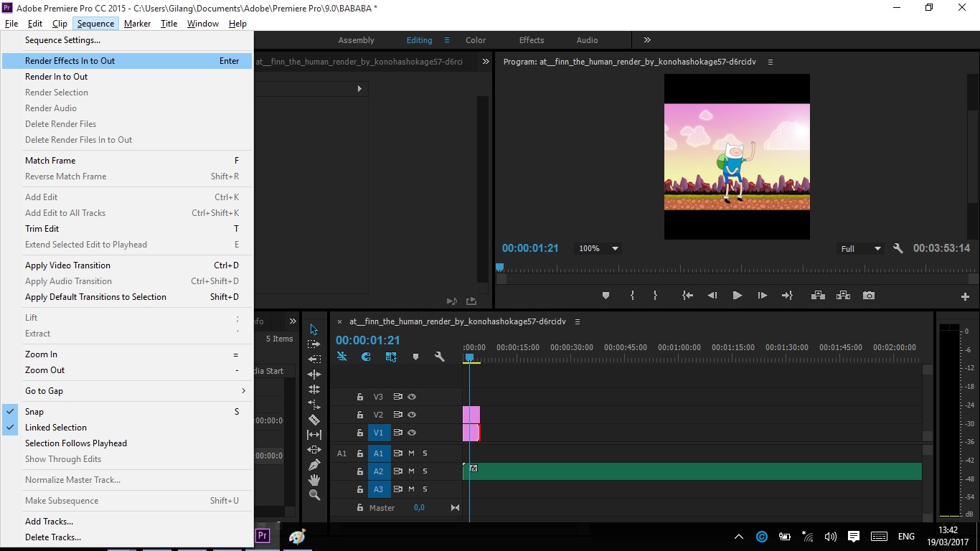980x551 pixels.
Task: Toggle nest sequence insert mode in timeline
Action: 342,357
